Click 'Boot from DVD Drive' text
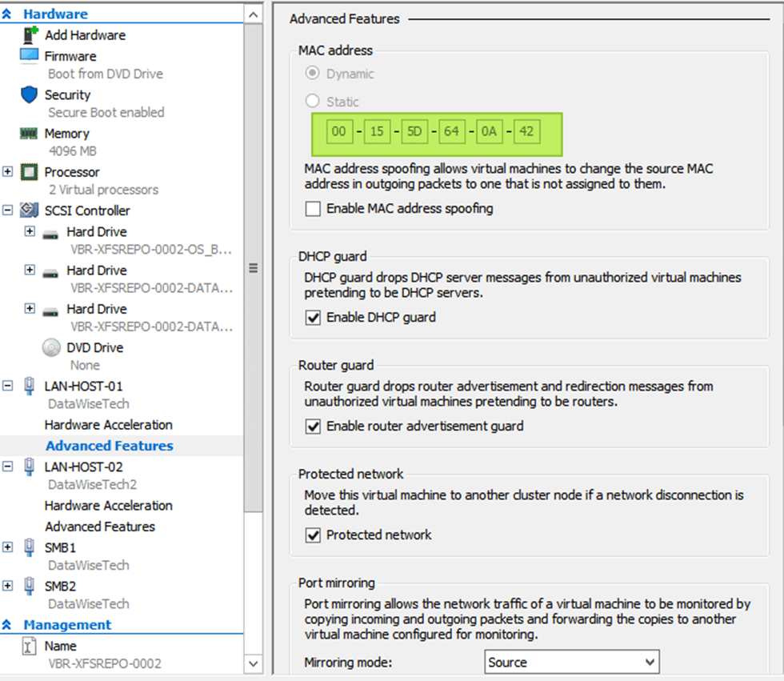784x681 pixels. 106,74
